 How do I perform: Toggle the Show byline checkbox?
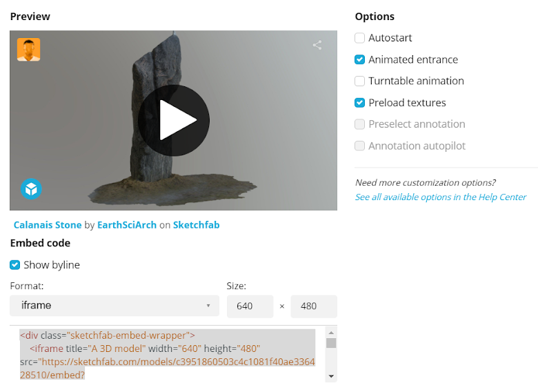pyautogui.click(x=14, y=265)
